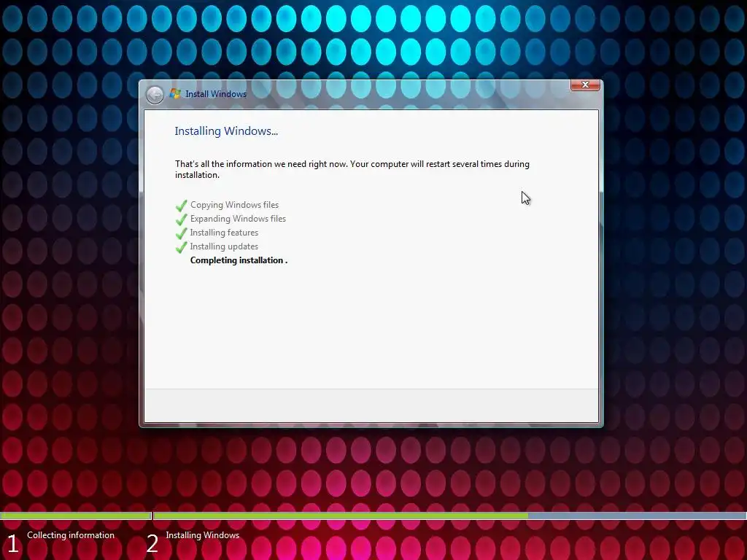Click the checkmark beside Installing updates
Screen dimensions: 747x560
pos(182,247)
